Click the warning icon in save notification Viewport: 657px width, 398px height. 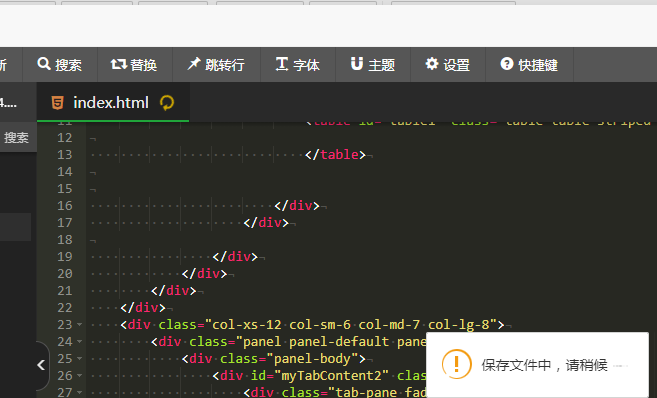tap(457, 364)
